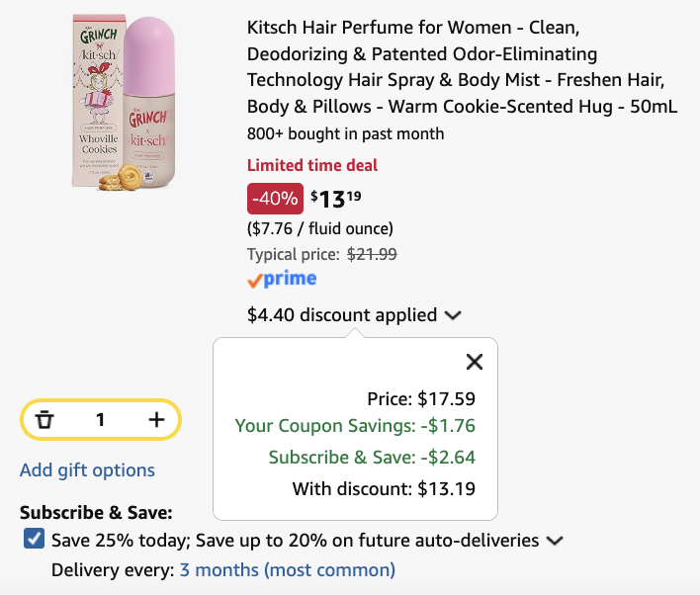
Task: Close the discount breakdown popup
Action: (475, 362)
